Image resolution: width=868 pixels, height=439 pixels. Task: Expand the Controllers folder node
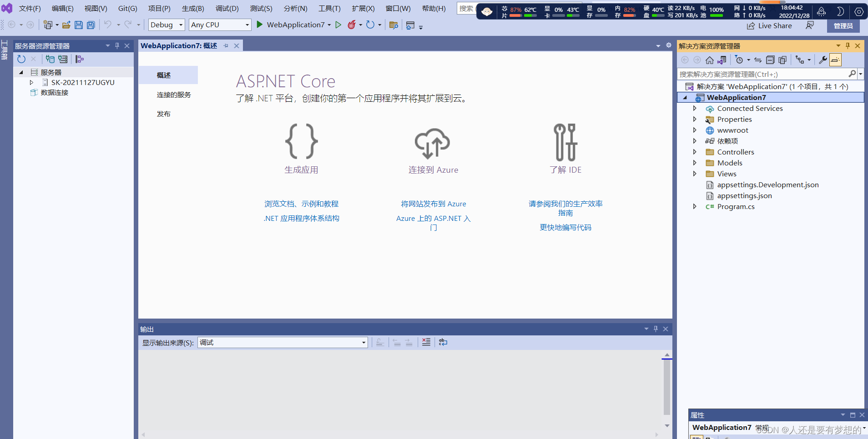coord(695,152)
